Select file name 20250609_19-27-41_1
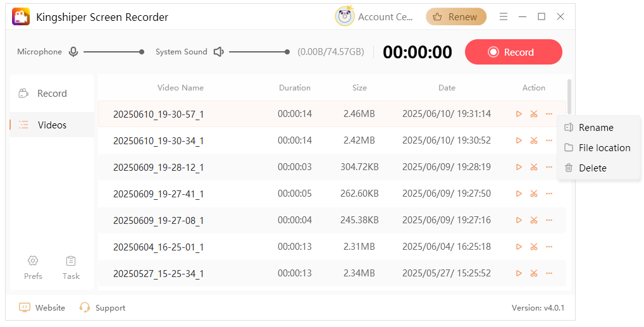 click(158, 194)
